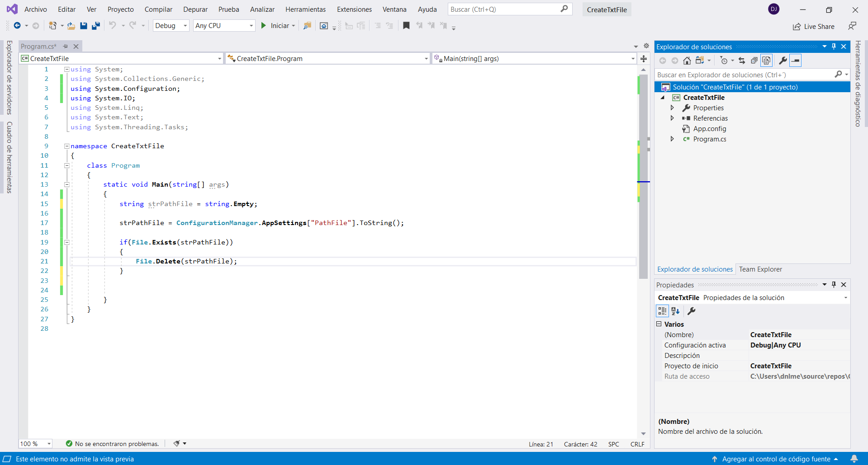Click the Save All toolbar icon
The height and width of the screenshot is (465, 868).
point(96,26)
